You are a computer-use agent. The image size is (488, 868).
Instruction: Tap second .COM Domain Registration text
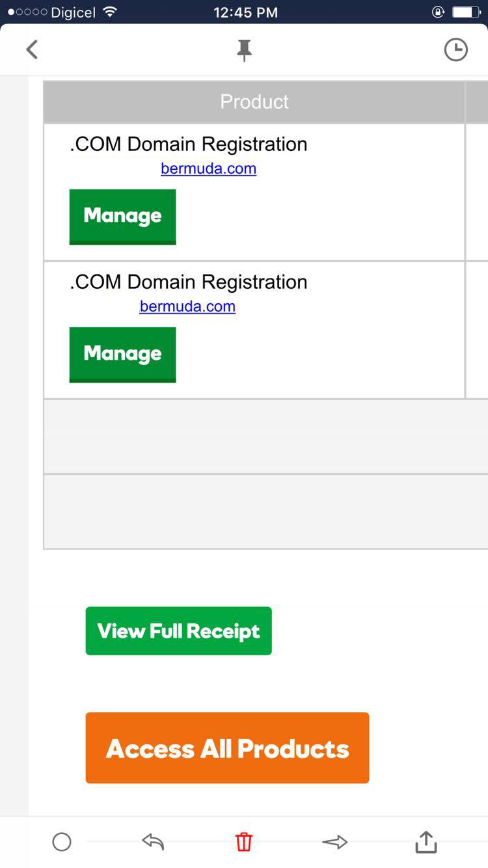(x=188, y=282)
